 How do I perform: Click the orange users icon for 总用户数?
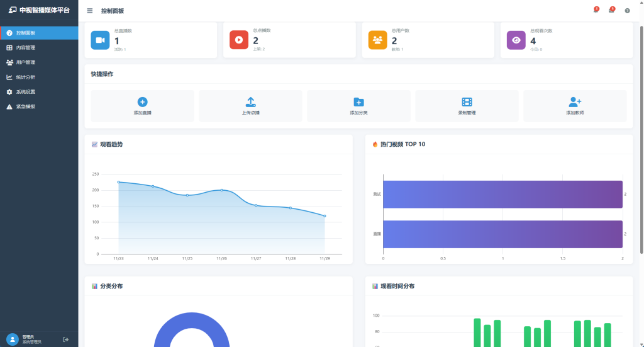point(377,40)
